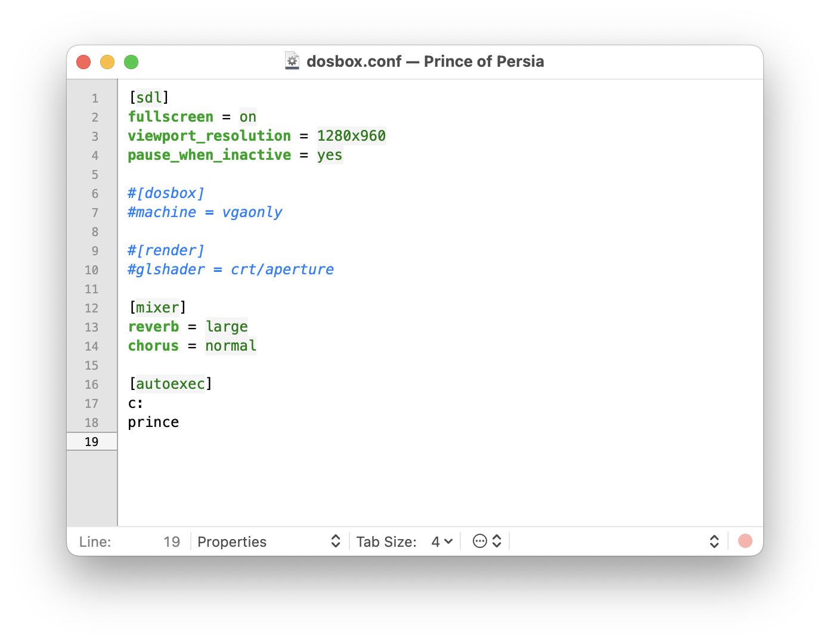Click the value 'on' after fullscreen
The image size is (830, 644).
[x=248, y=116]
